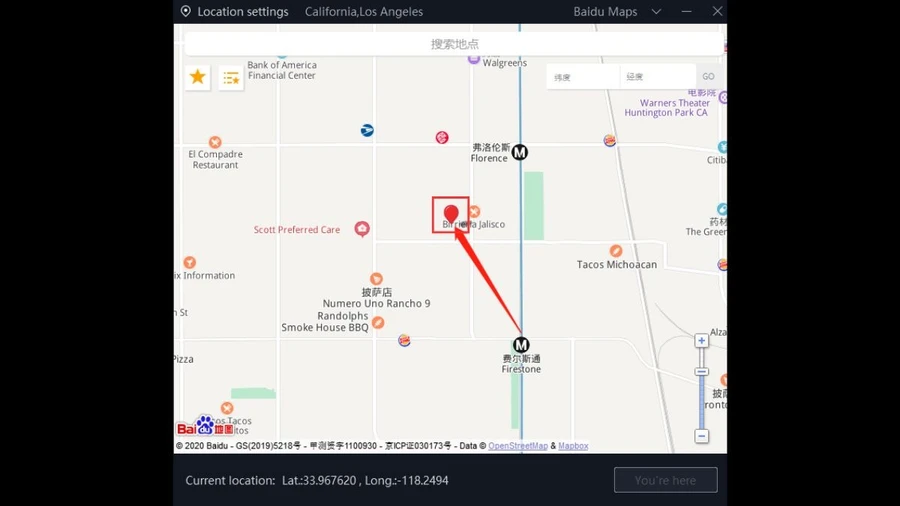The height and width of the screenshot is (506, 900).
Task: Open the Baidu Maps provider selector
Action: pos(605,11)
